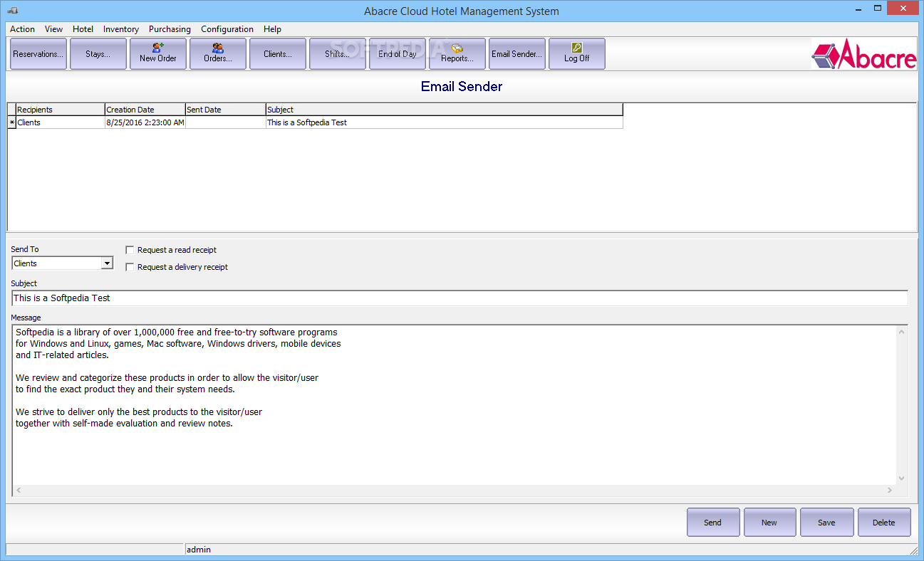Click the application icon in title bar

13,11
